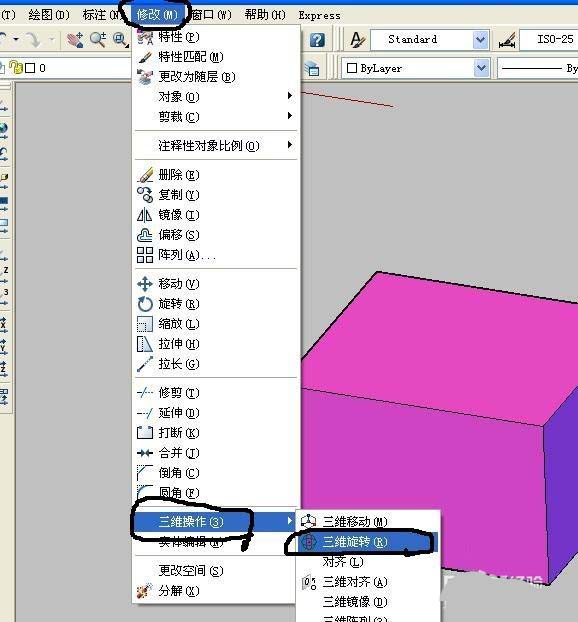
Task: Select 偏移(S) Offset command
Action: [216, 235]
